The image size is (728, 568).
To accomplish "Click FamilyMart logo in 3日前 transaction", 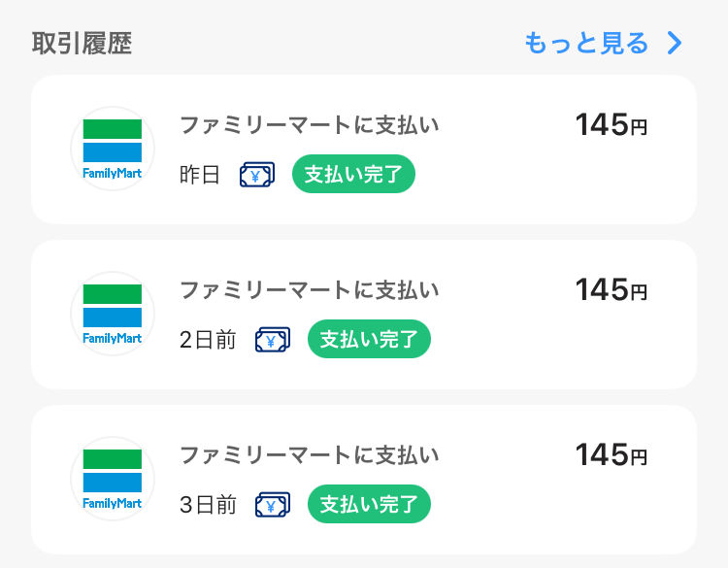I will (x=113, y=479).
